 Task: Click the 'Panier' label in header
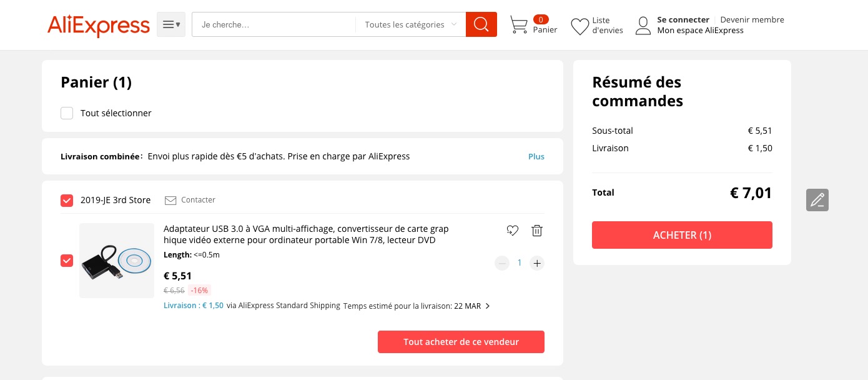pos(545,29)
